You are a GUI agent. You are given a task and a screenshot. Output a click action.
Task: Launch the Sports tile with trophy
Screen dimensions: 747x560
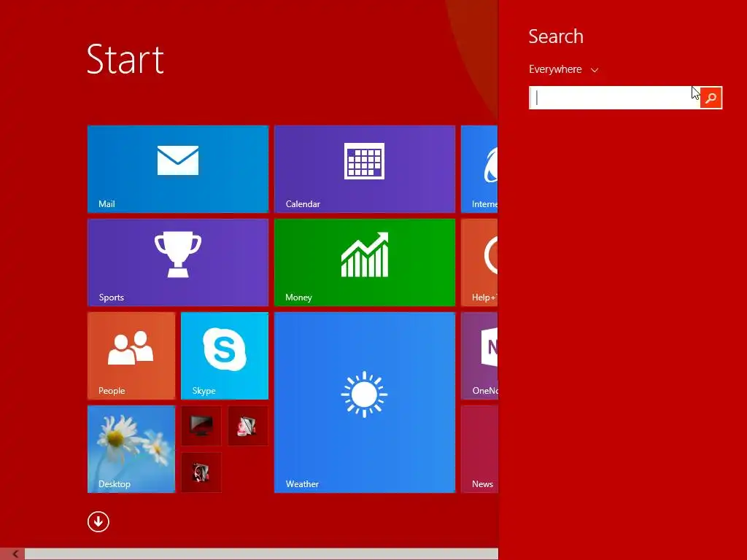[178, 262]
